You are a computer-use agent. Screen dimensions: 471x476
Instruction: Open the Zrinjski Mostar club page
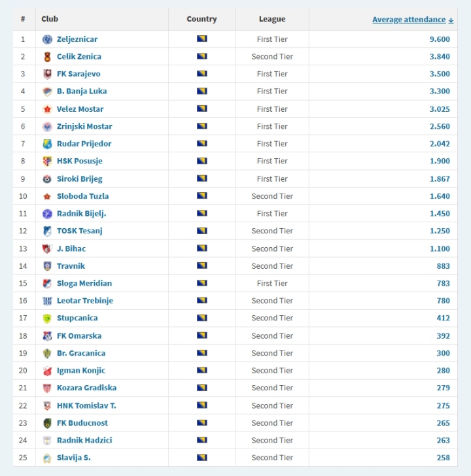point(84,126)
